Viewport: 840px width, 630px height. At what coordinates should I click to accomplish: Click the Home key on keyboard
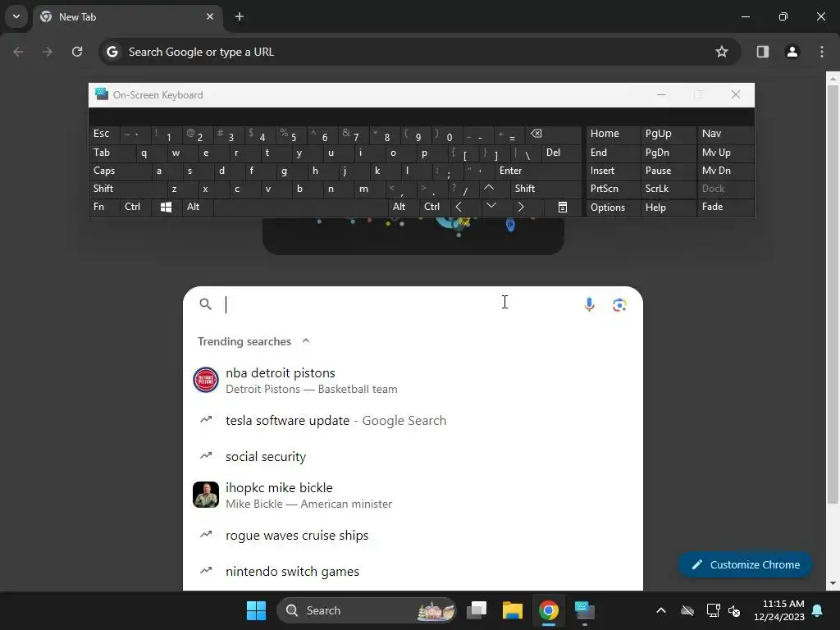pyautogui.click(x=613, y=134)
